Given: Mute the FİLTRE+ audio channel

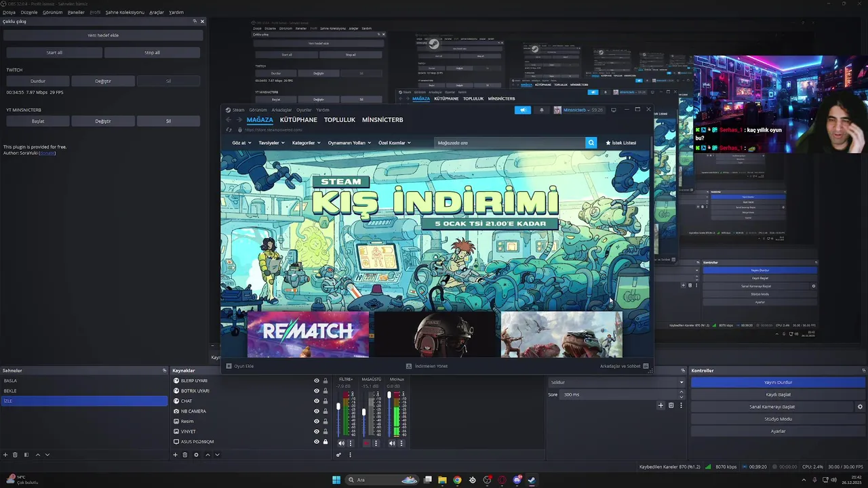Looking at the screenshot, I should click(341, 443).
